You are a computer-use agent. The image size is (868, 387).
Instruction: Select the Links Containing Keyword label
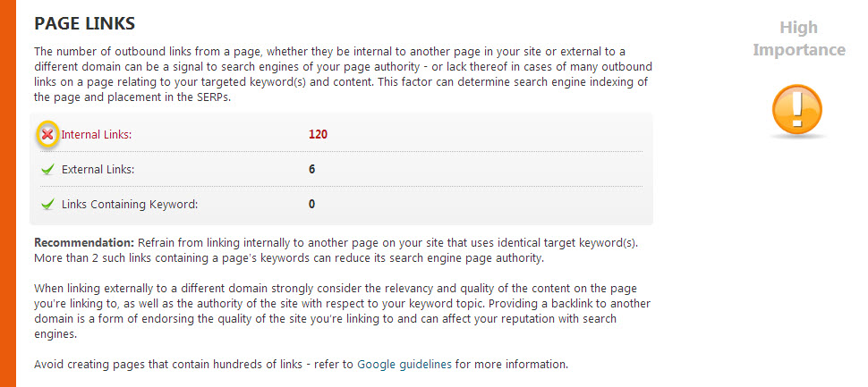130,204
